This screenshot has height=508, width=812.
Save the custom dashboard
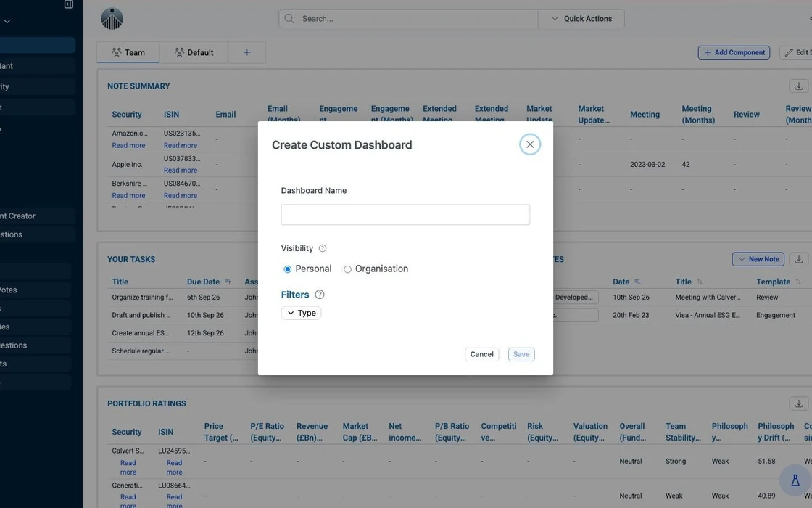point(521,354)
